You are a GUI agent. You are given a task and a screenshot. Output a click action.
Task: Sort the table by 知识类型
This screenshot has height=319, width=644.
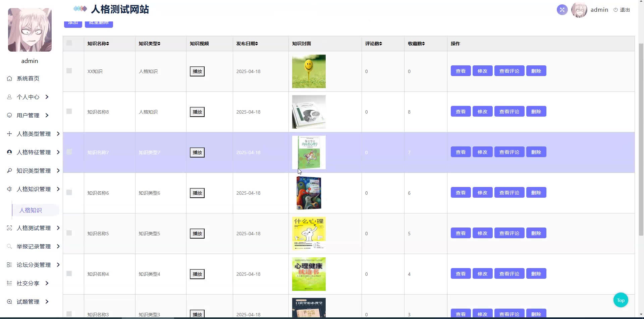tap(159, 44)
